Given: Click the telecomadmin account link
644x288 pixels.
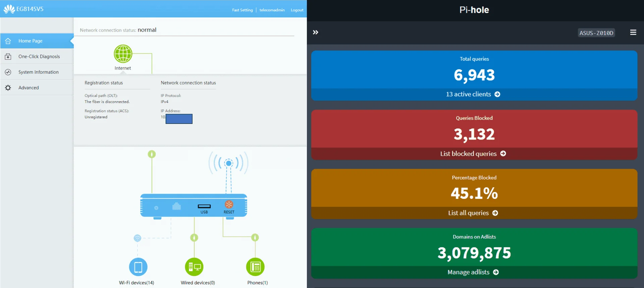Looking at the screenshot, I should (272, 10).
